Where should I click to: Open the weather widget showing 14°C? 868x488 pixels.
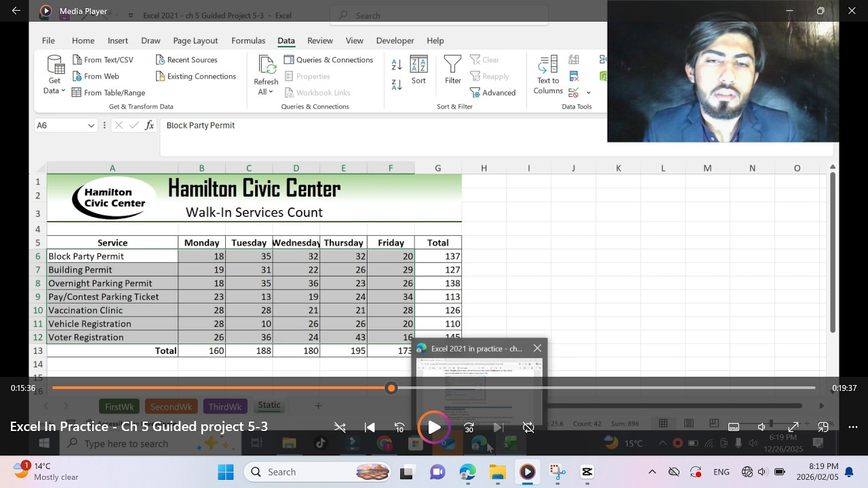pyautogui.click(x=46, y=471)
